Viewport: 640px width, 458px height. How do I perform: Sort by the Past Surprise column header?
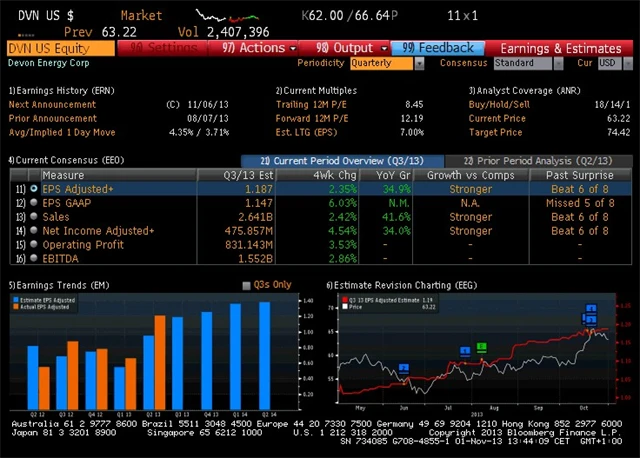tap(580, 175)
